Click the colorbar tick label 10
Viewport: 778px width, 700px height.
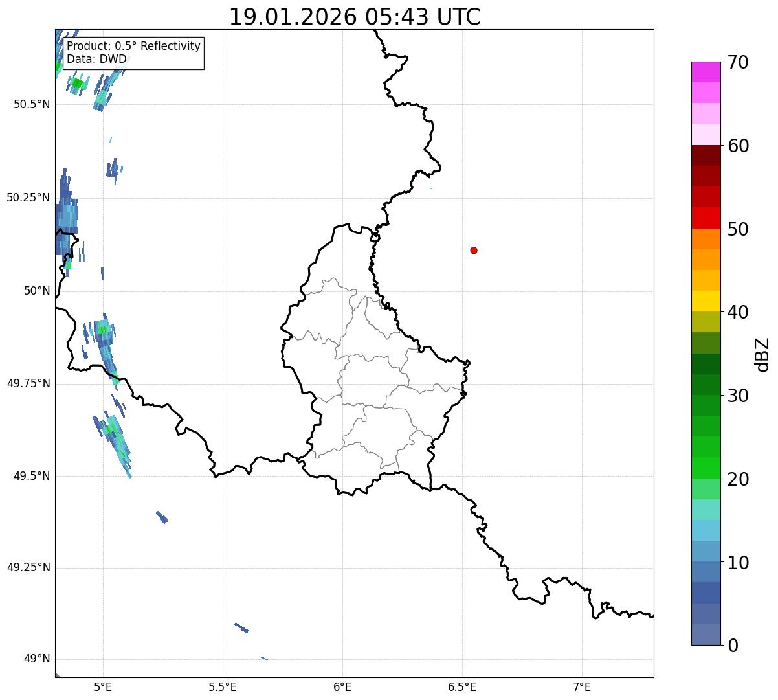[738, 563]
